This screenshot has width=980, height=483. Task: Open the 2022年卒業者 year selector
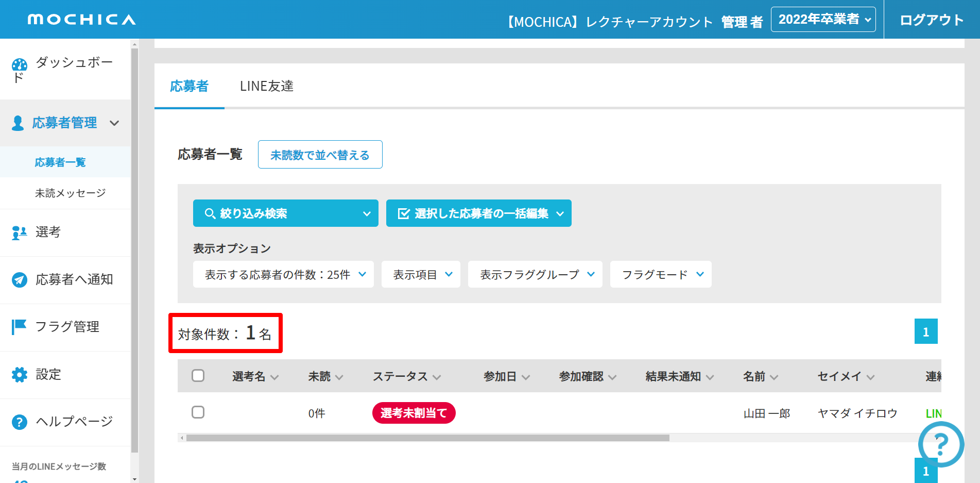click(823, 20)
